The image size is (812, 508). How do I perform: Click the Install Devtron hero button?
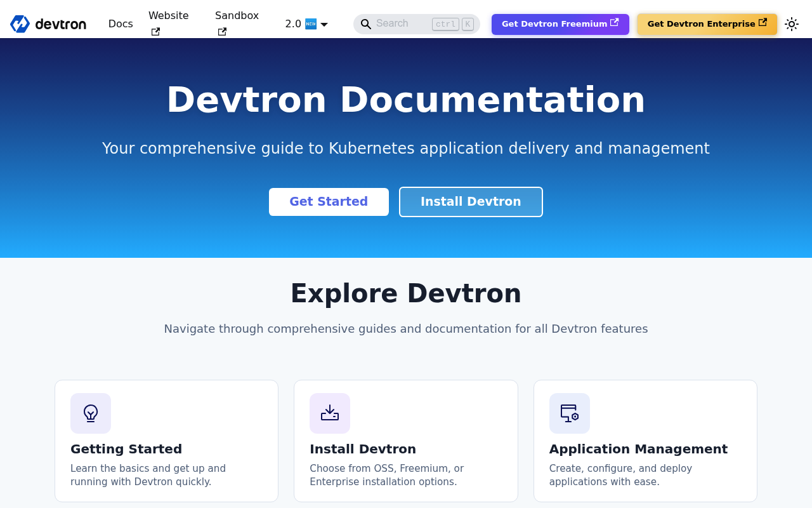click(471, 202)
